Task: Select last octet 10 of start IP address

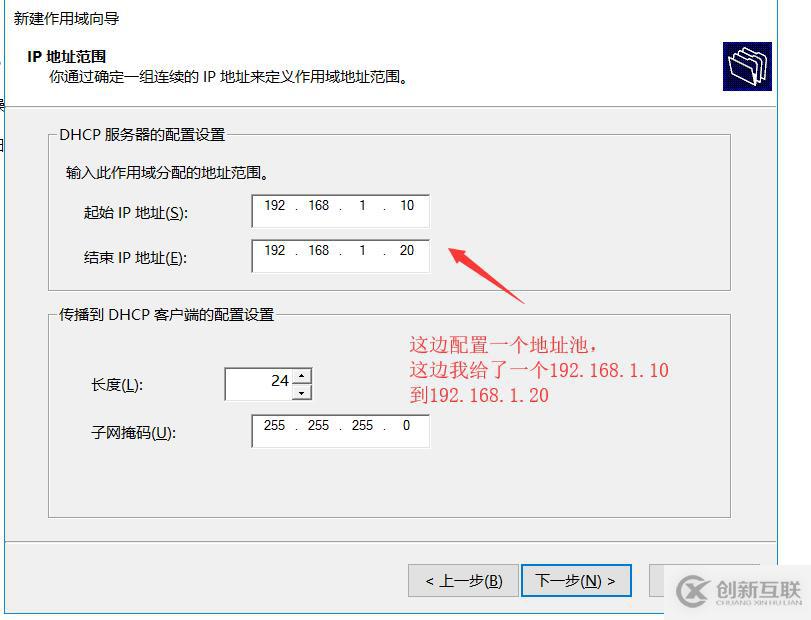Action: click(407, 206)
